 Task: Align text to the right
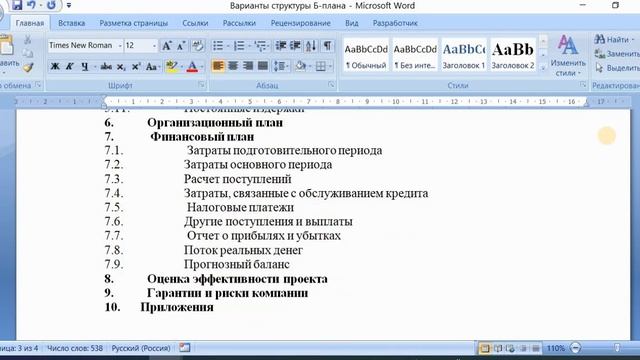pyautogui.click(x=248, y=66)
